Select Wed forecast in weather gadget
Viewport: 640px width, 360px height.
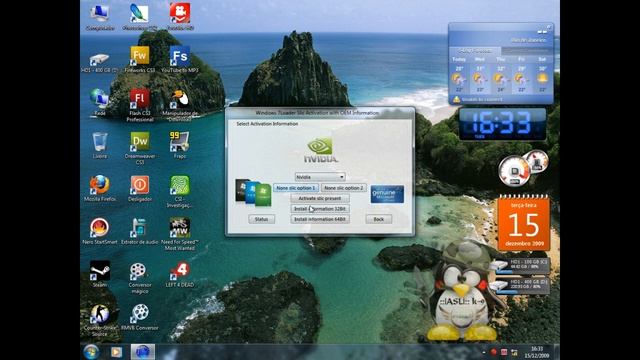coord(480,76)
